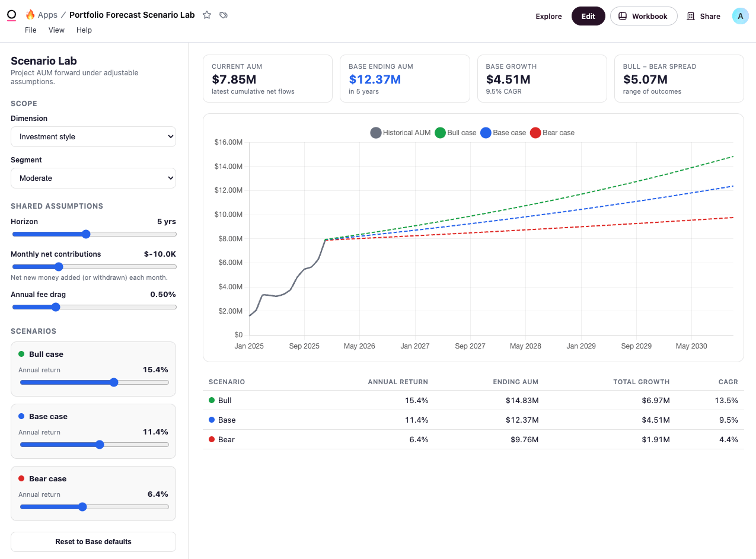Viewport: 756px width, 559px height.
Task: Click the $1.91M total growth cell
Action: tap(656, 440)
